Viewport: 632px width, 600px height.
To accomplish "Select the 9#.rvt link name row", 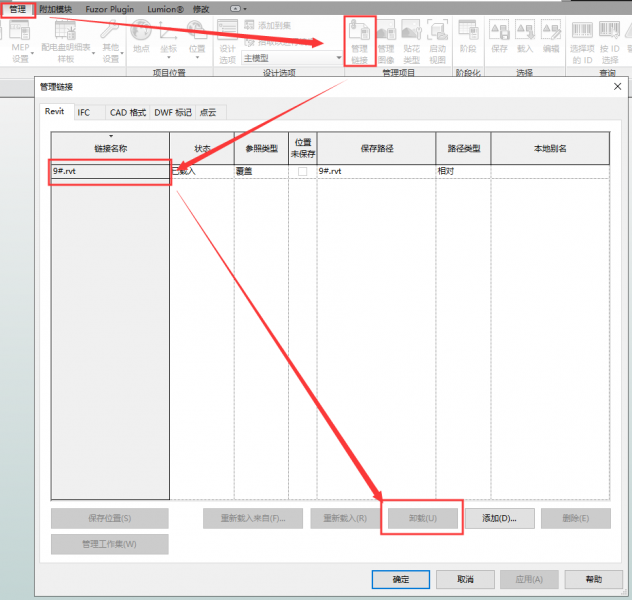I will click(x=110, y=171).
